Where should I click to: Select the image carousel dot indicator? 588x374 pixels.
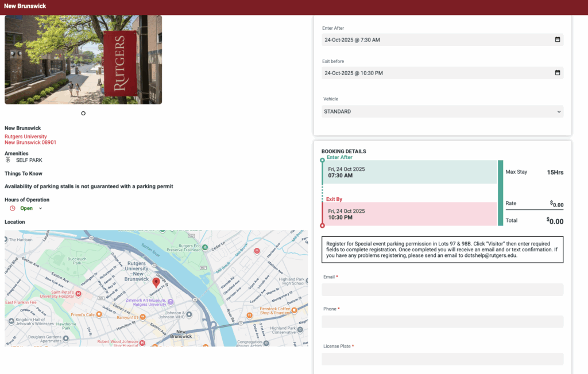pyautogui.click(x=83, y=114)
